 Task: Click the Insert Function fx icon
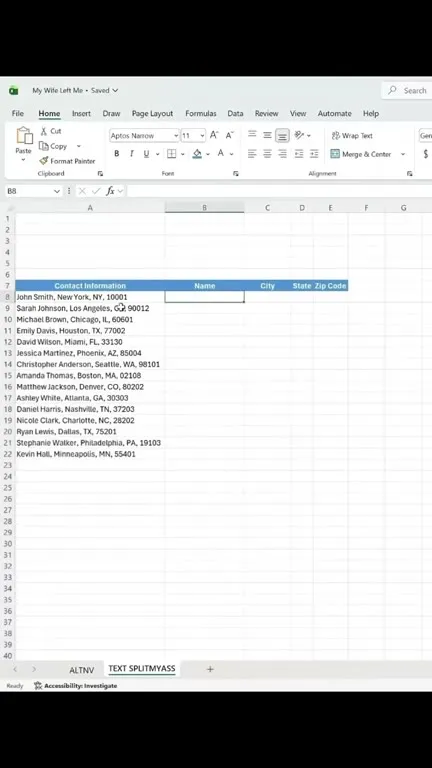(110, 191)
